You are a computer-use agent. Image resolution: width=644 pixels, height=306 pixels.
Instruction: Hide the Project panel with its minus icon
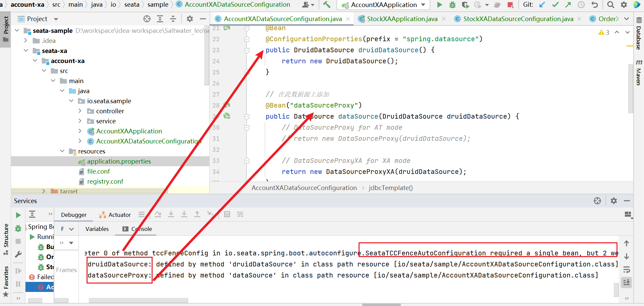[x=203, y=19]
